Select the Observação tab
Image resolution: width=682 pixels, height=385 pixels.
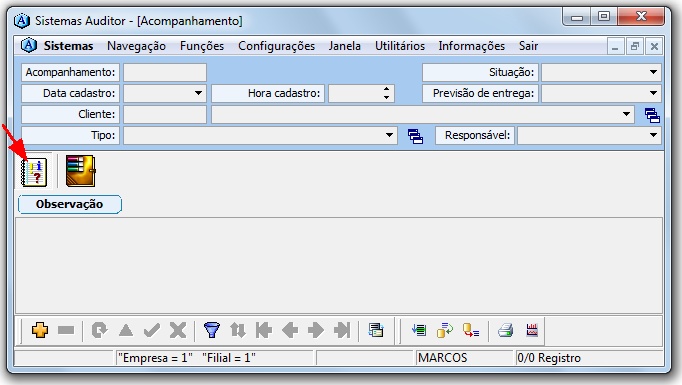point(70,204)
